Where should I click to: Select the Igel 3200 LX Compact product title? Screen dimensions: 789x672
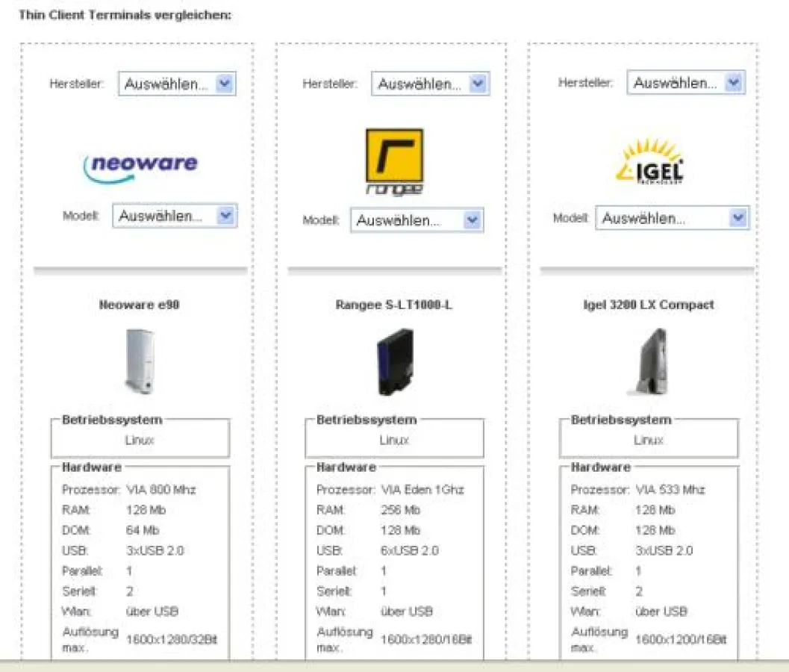pyautogui.click(x=649, y=304)
